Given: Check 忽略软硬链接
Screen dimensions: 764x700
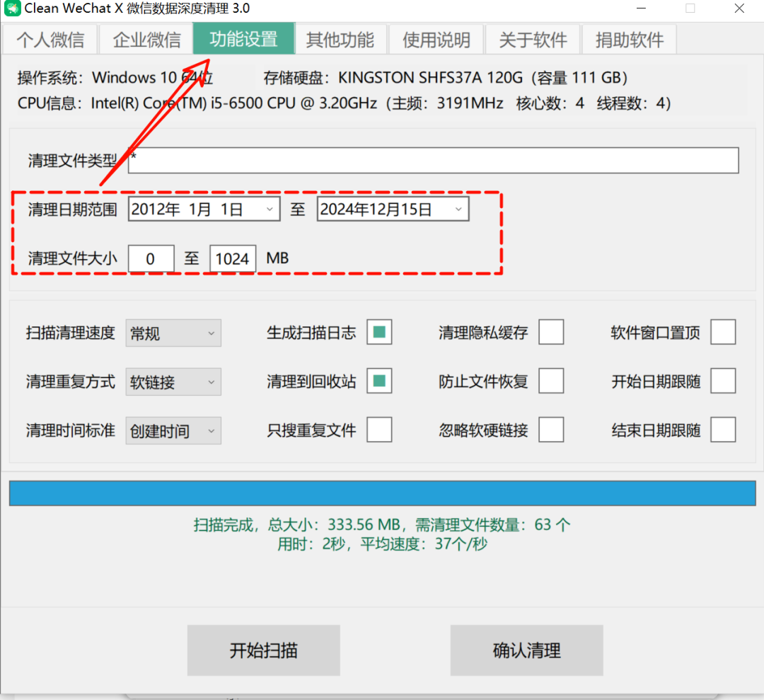Looking at the screenshot, I should click(551, 430).
